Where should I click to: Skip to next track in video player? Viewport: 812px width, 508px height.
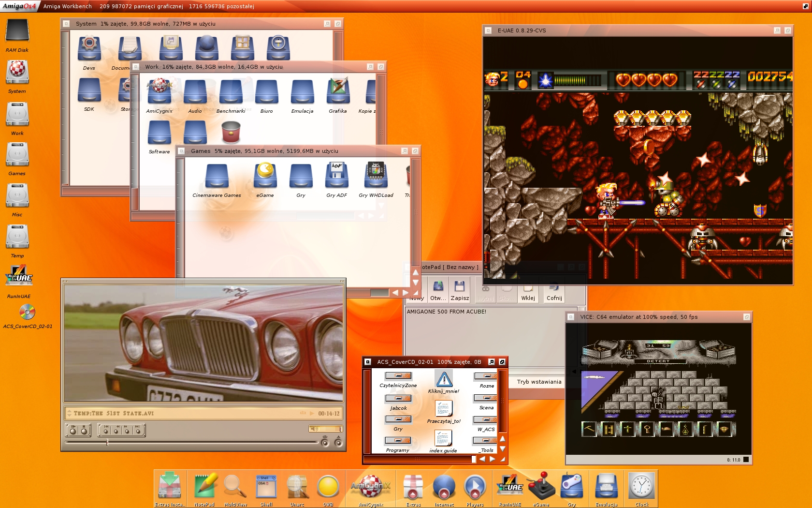tap(137, 430)
